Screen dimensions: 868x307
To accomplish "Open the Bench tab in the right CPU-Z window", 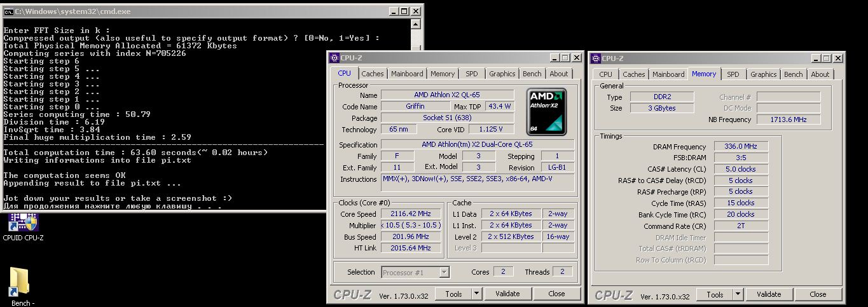I will [x=794, y=74].
